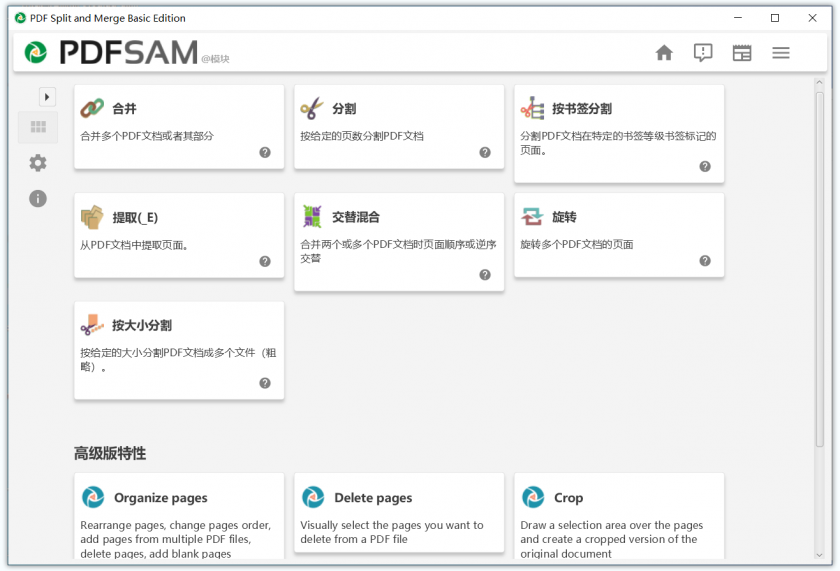
Task: Click the 旋转 rotate icon
Action: [x=532, y=216]
